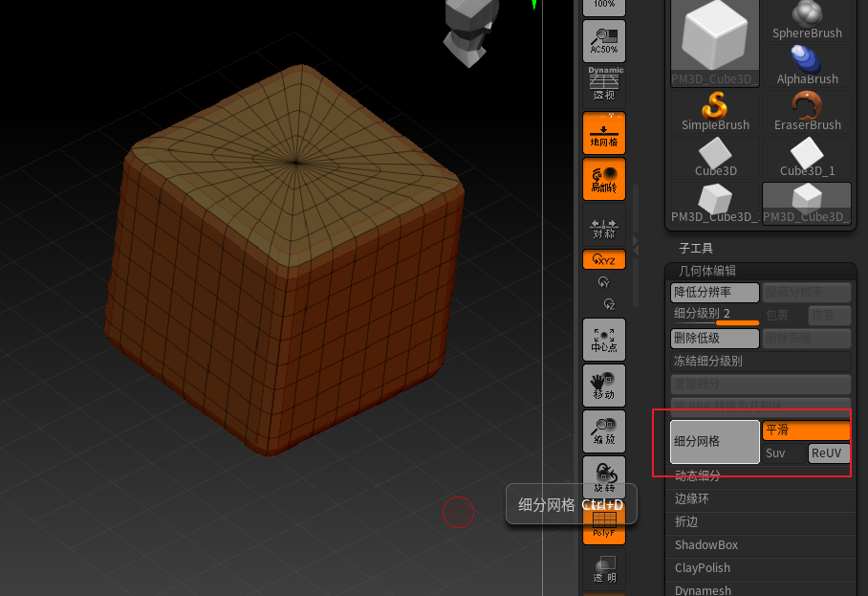Select the Z-axis rotation icon

(609, 304)
